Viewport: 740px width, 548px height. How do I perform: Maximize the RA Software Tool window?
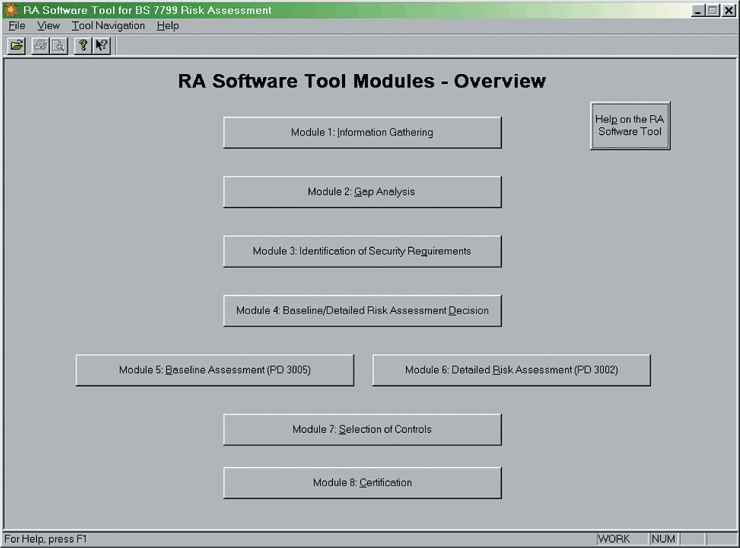[712, 10]
